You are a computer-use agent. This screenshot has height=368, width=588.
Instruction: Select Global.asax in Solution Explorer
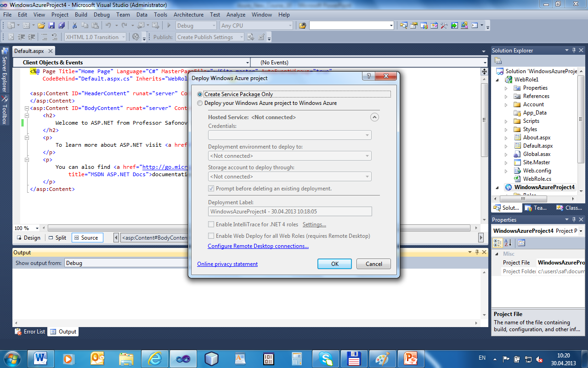(x=537, y=154)
